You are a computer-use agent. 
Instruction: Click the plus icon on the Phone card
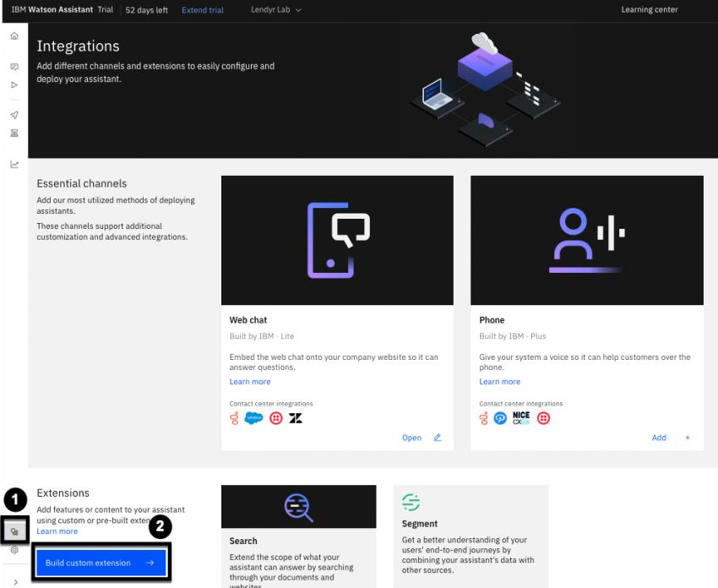[x=688, y=438]
